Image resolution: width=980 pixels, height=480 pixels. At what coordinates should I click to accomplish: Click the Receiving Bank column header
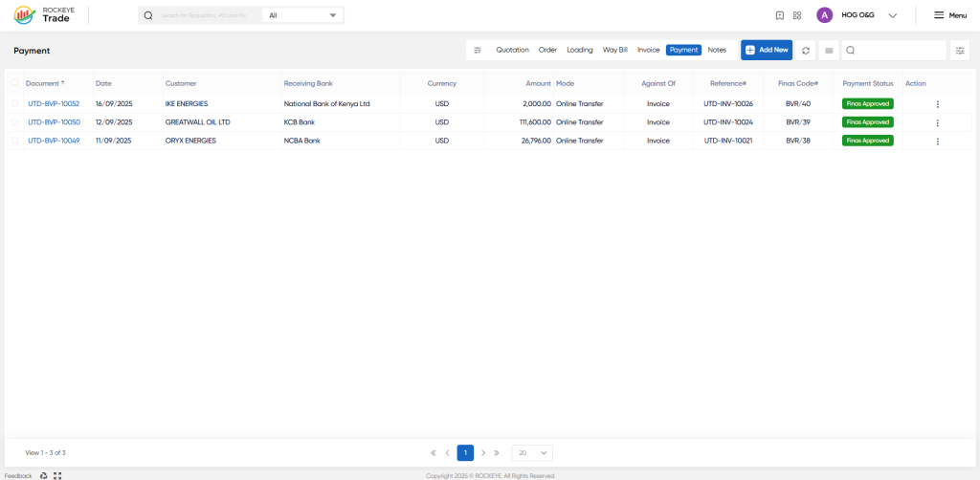308,83
